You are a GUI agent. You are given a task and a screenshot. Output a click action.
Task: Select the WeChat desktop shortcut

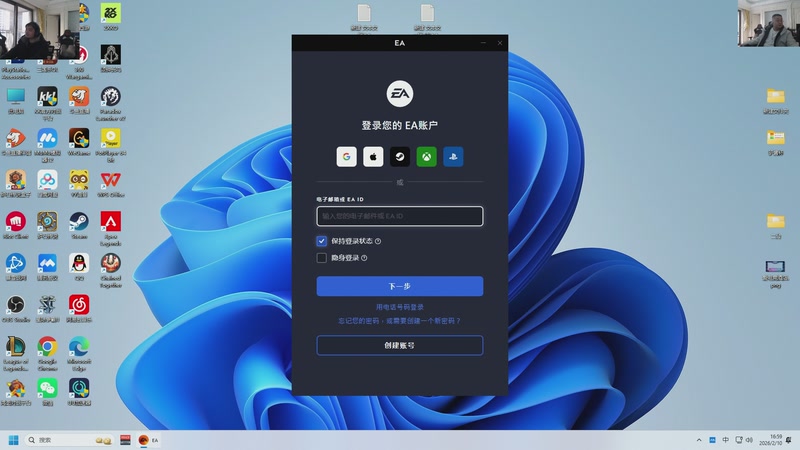(47, 392)
